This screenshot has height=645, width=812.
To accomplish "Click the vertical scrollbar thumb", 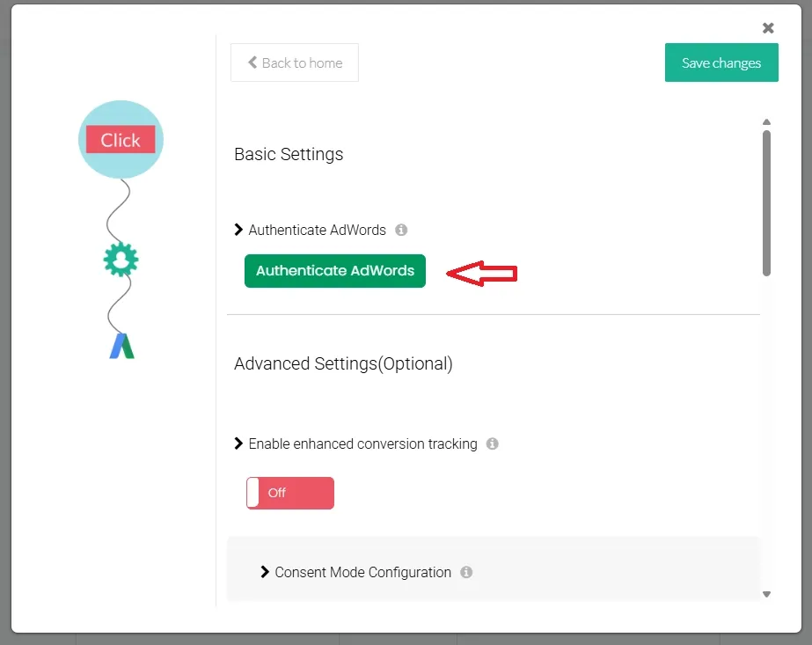I will pos(766,203).
